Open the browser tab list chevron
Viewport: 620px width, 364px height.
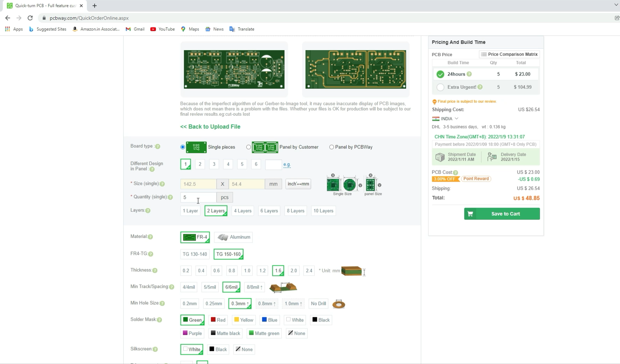(x=616, y=5)
